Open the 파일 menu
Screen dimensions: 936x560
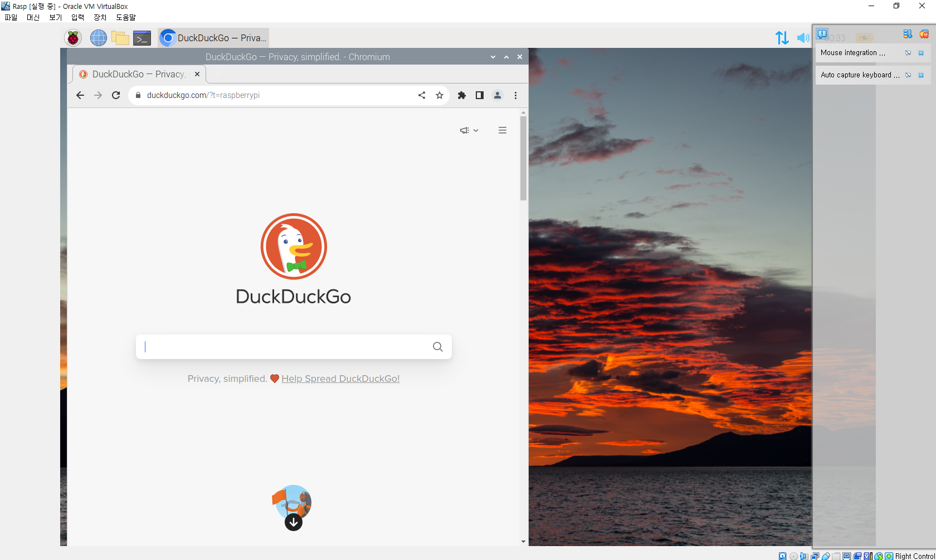[x=11, y=17]
